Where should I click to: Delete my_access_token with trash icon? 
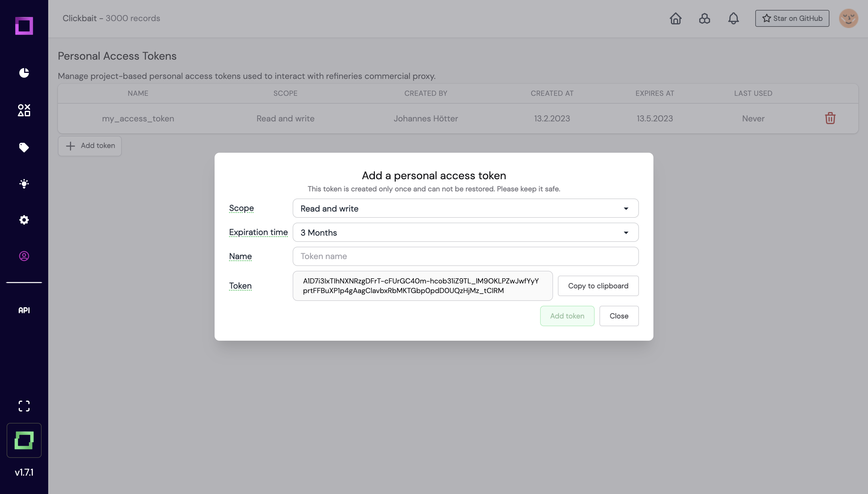pyautogui.click(x=830, y=118)
